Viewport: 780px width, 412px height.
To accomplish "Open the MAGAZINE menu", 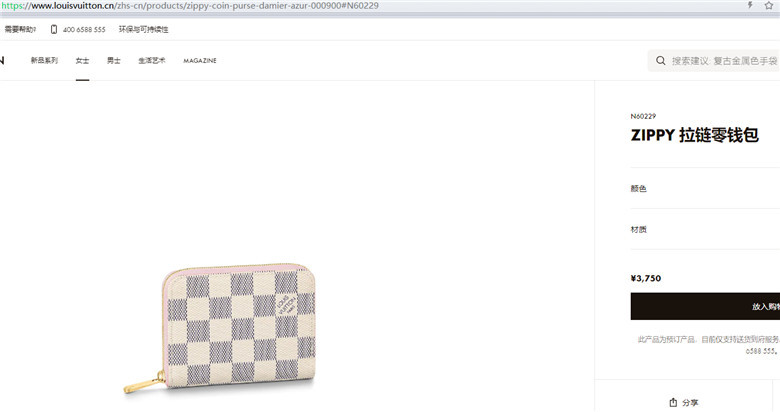I will click(x=200, y=61).
